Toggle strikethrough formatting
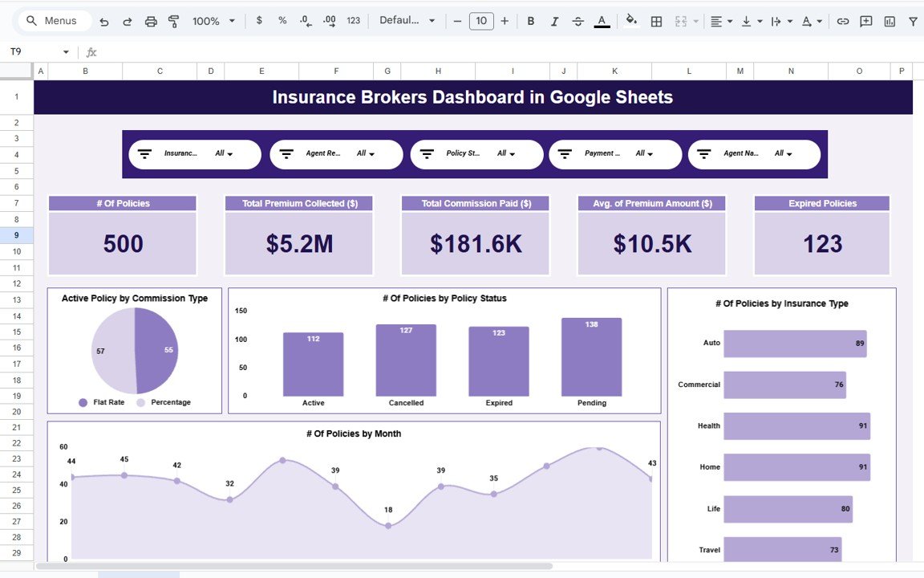Image resolution: width=924 pixels, height=578 pixels. (x=577, y=21)
